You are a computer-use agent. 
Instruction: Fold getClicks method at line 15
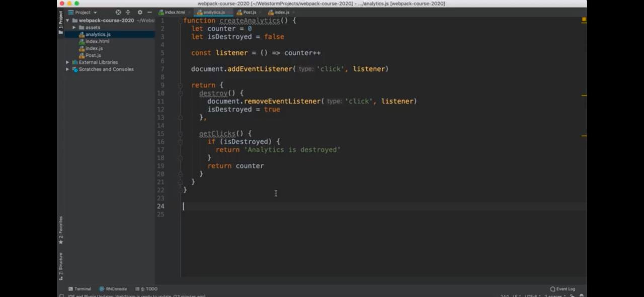[181, 134]
